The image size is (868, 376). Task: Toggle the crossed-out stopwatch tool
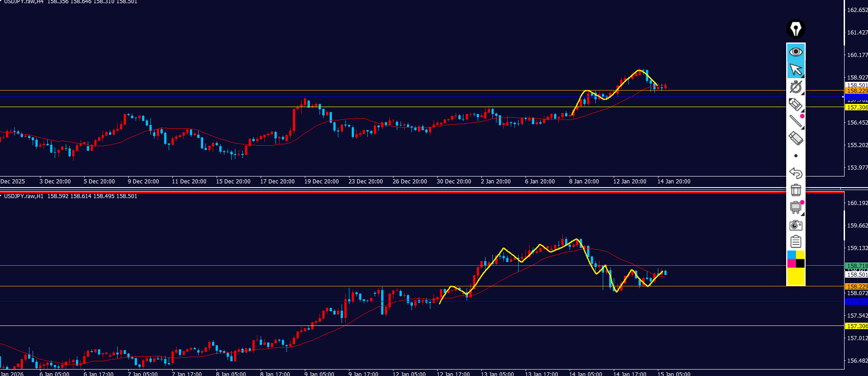click(x=795, y=86)
